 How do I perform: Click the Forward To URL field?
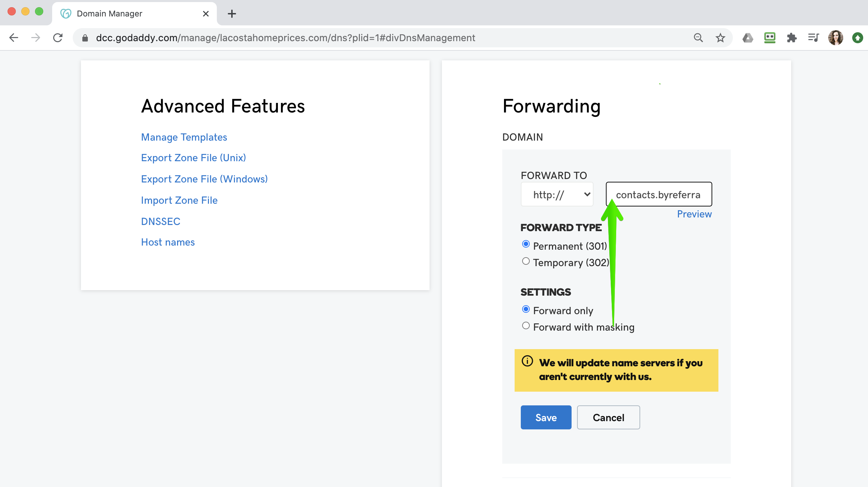(659, 194)
